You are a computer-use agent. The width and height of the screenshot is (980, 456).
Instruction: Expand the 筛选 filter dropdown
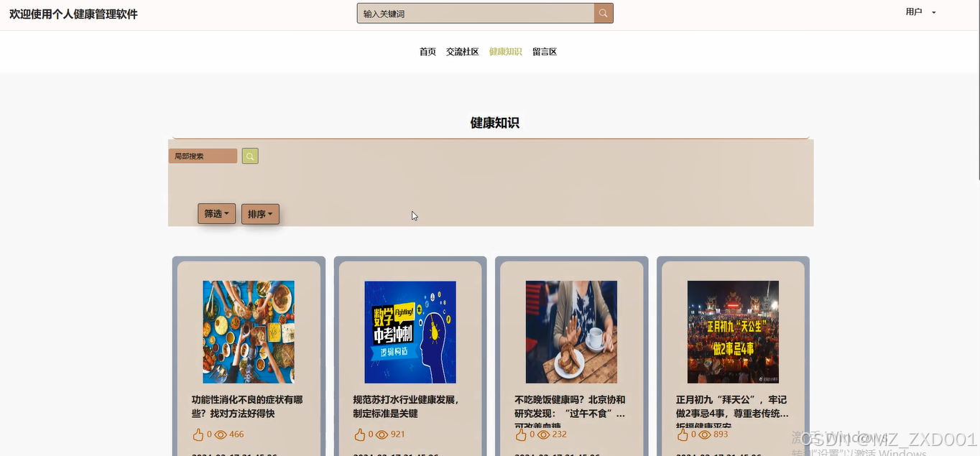pos(217,214)
